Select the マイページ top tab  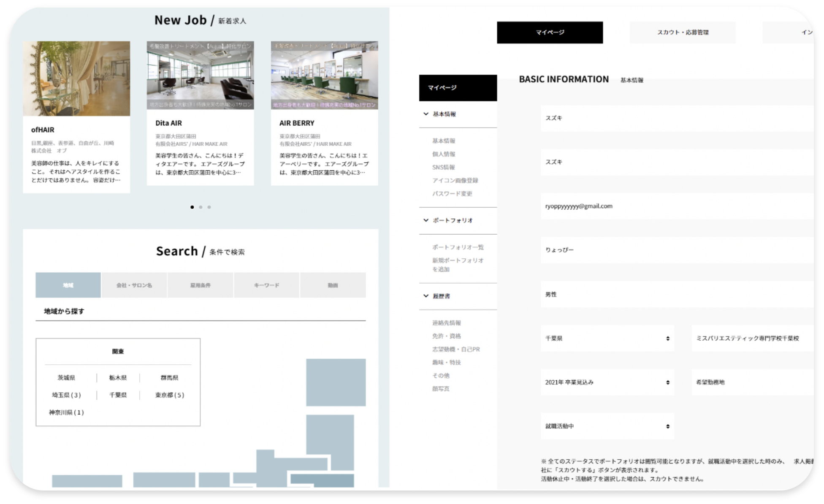550,33
